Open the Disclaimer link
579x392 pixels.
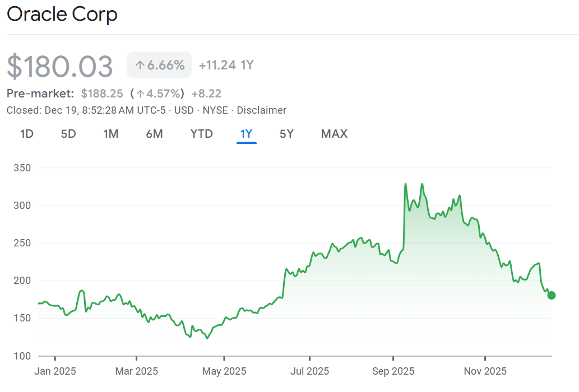[262, 110]
